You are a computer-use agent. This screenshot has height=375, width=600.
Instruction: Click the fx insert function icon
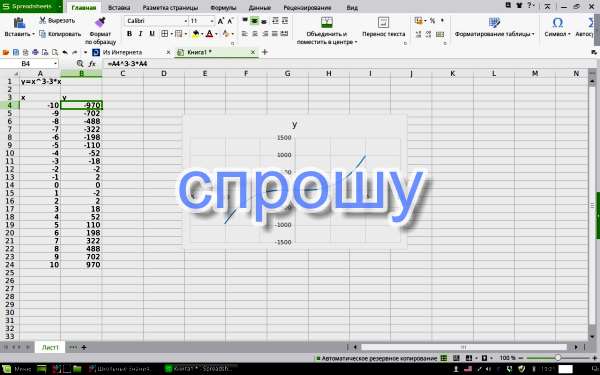(92, 64)
